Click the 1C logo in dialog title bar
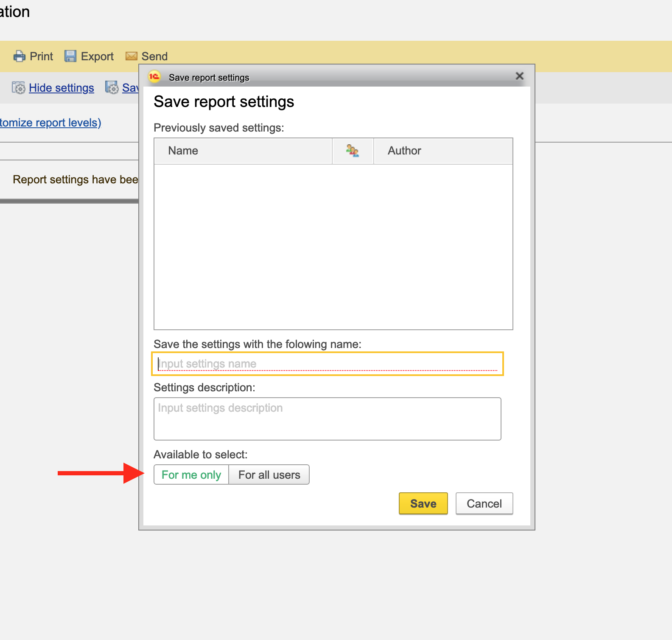Image resolution: width=672 pixels, height=640 pixels. pos(154,77)
